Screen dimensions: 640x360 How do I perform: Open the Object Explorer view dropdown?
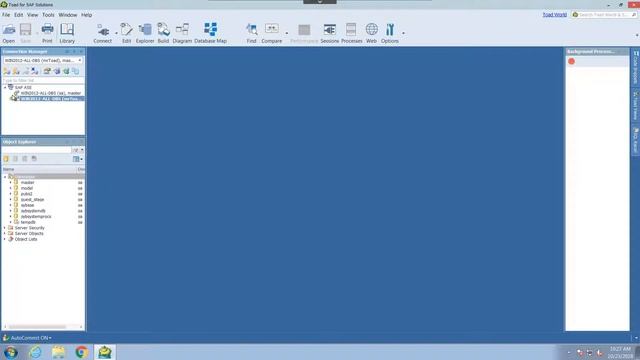point(78,159)
